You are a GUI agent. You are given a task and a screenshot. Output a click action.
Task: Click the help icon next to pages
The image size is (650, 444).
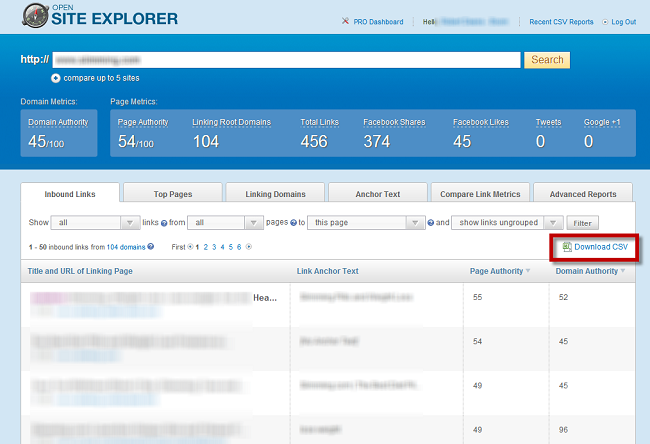(293, 223)
